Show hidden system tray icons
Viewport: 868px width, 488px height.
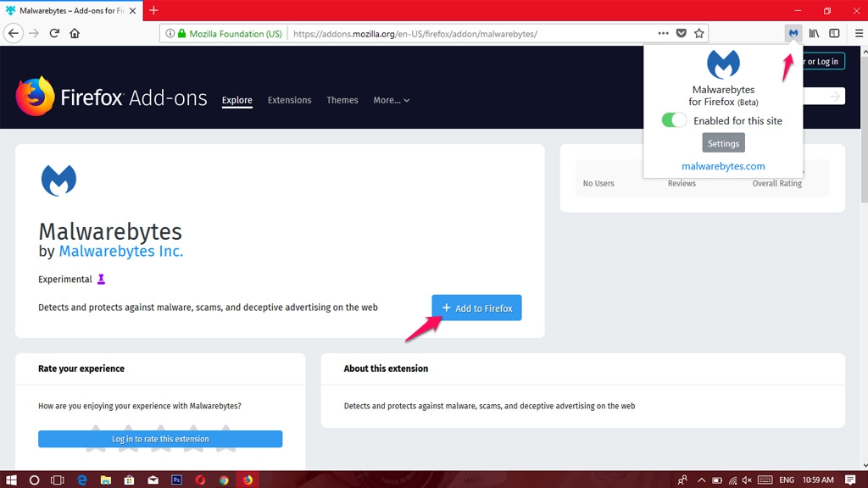coord(701,480)
